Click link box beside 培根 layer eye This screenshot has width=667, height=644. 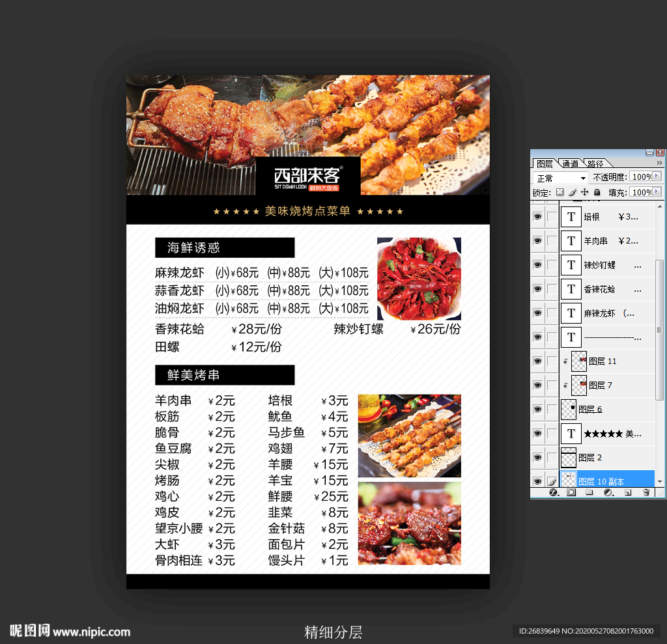pos(552,217)
